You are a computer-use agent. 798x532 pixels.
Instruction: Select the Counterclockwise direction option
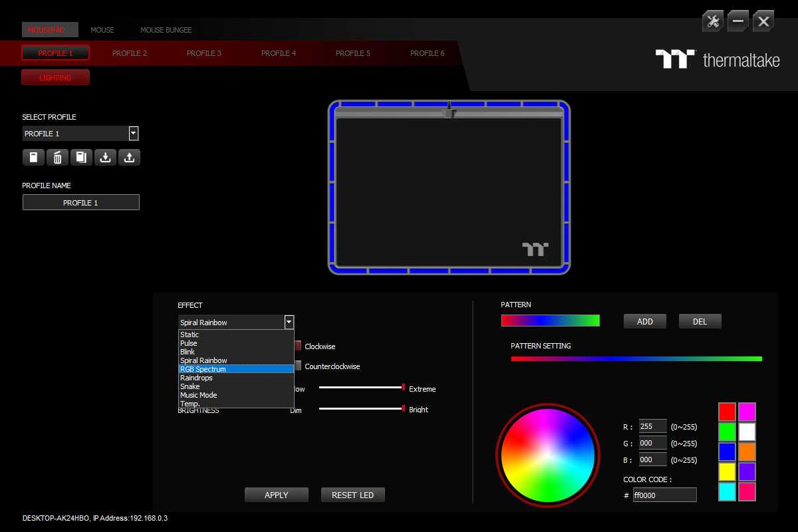tap(299, 366)
